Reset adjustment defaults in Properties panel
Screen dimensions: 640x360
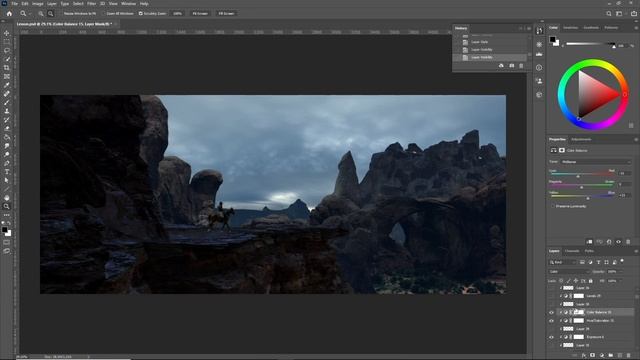[x=609, y=242]
